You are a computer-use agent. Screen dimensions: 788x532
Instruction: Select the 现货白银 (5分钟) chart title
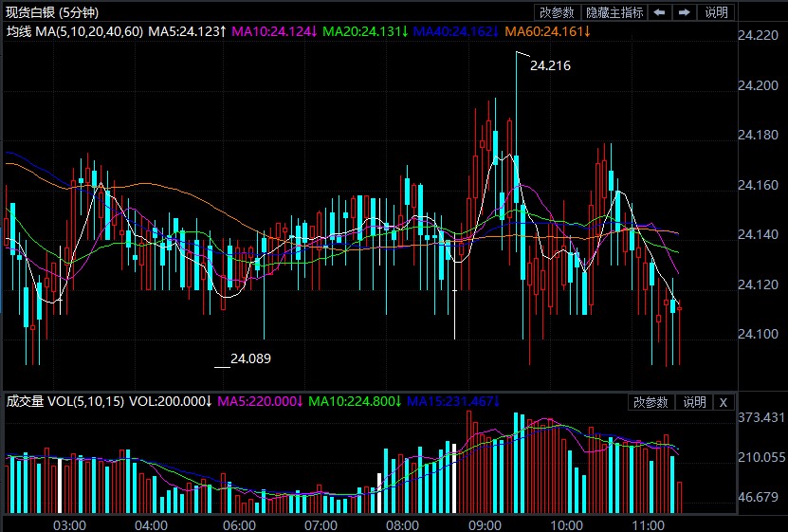pyautogui.click(x=57, y=12)
